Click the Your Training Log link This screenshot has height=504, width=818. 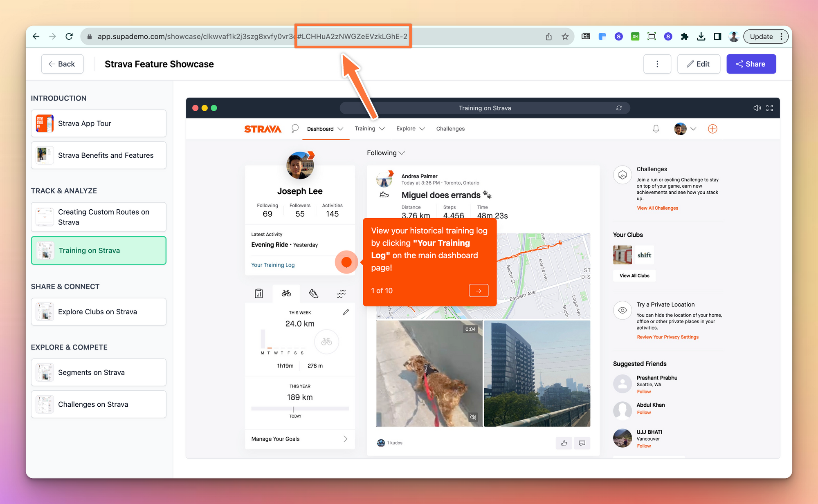tap(273, 265)
